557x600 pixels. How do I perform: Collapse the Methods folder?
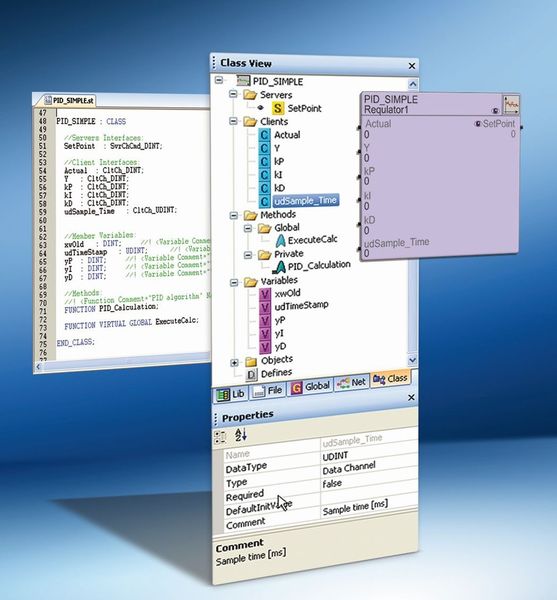point(233,215)
